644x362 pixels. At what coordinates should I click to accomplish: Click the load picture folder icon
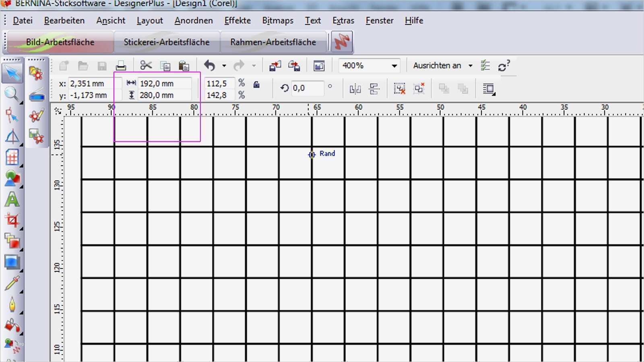[x=36, y=74]
